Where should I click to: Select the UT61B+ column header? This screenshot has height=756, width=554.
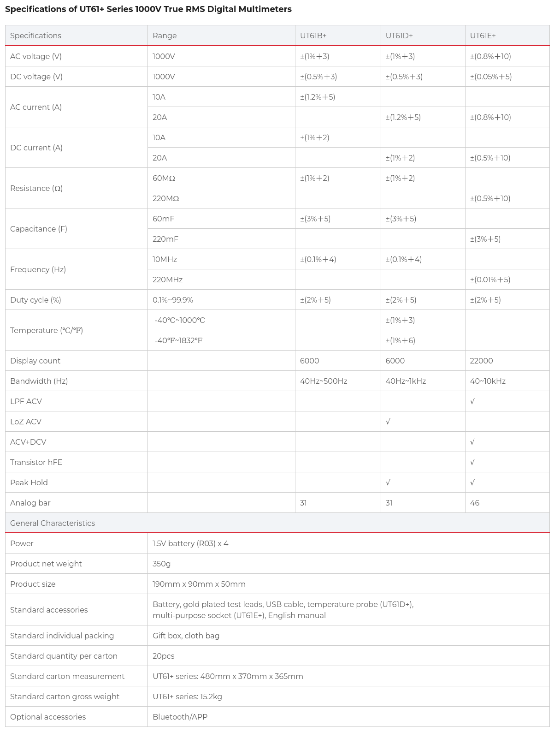(313, 36)
